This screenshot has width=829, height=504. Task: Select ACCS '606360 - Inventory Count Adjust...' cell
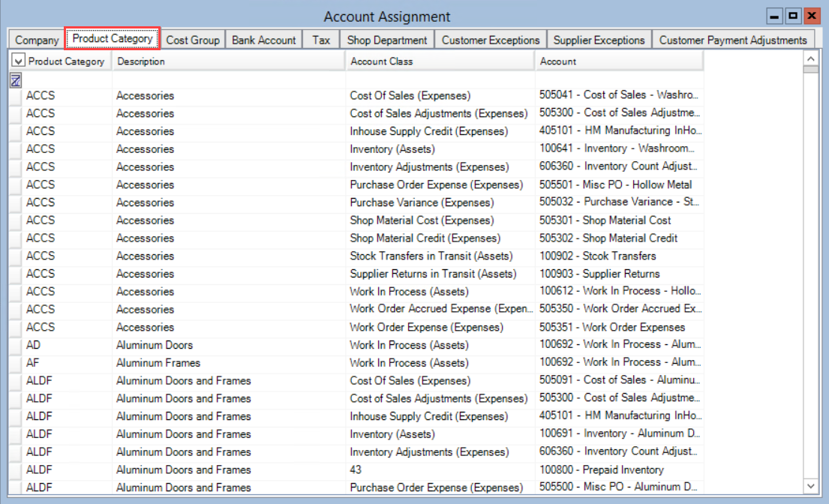(619, 167)
